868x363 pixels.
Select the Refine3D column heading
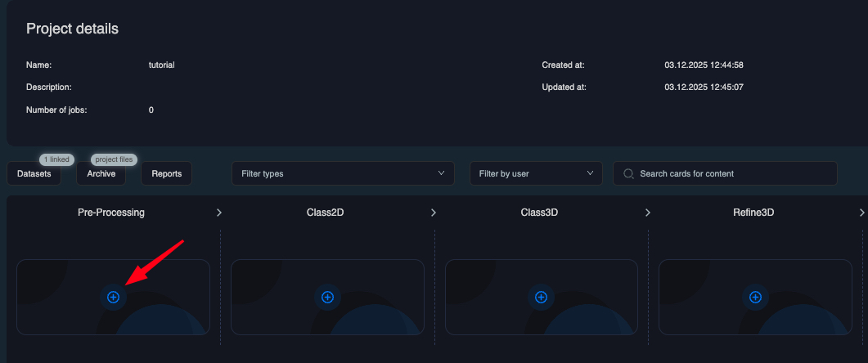[x=753, y=213]
